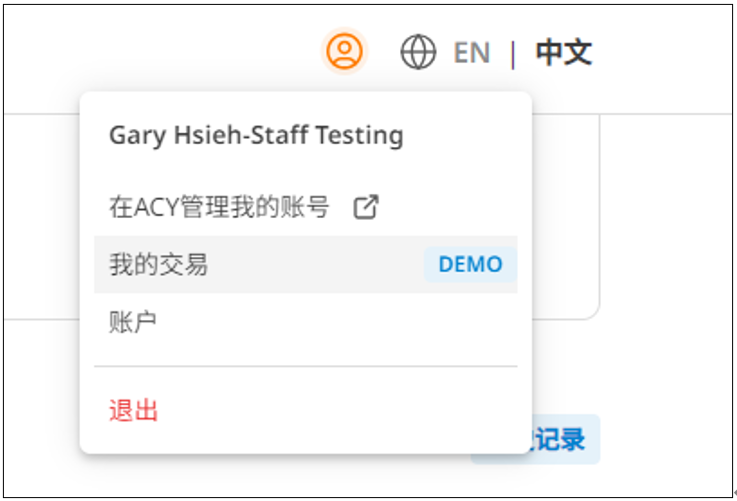
Task: Click the blank header area left of the profile icon
Action: 160,52
